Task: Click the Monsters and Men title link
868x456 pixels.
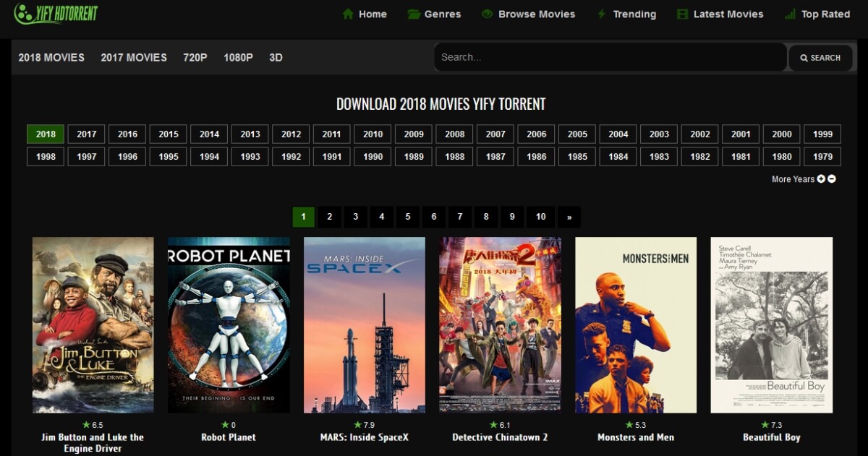Action: pos(636,437)
